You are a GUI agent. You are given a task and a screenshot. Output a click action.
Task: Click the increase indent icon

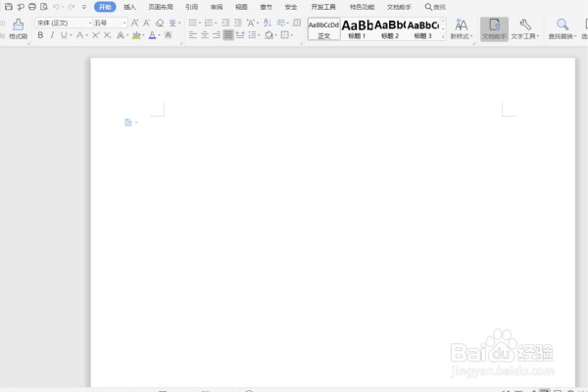click(x=238, y=23)
